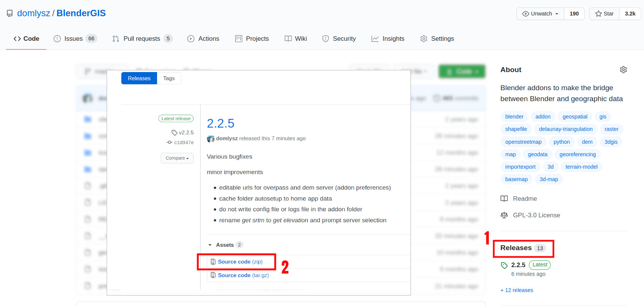Open the 2.2.5 release title
The image size is (644, 306).
tap(220, 123)
